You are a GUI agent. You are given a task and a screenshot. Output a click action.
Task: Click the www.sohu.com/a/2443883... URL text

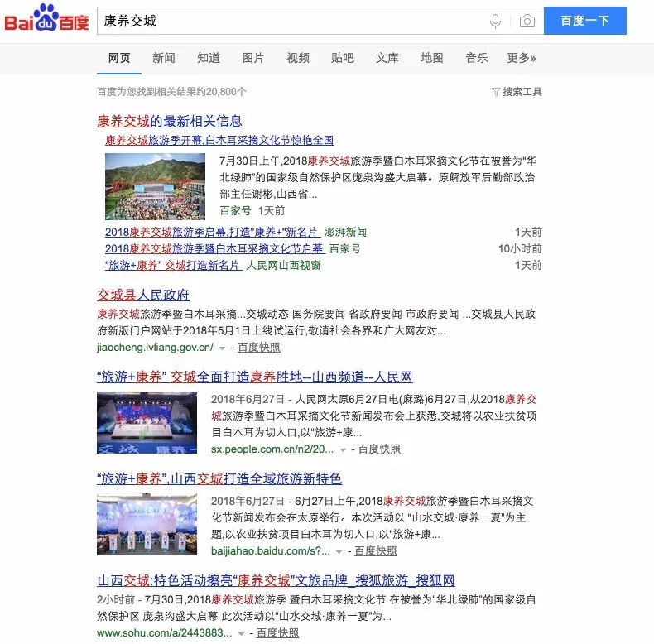point(165,632)
